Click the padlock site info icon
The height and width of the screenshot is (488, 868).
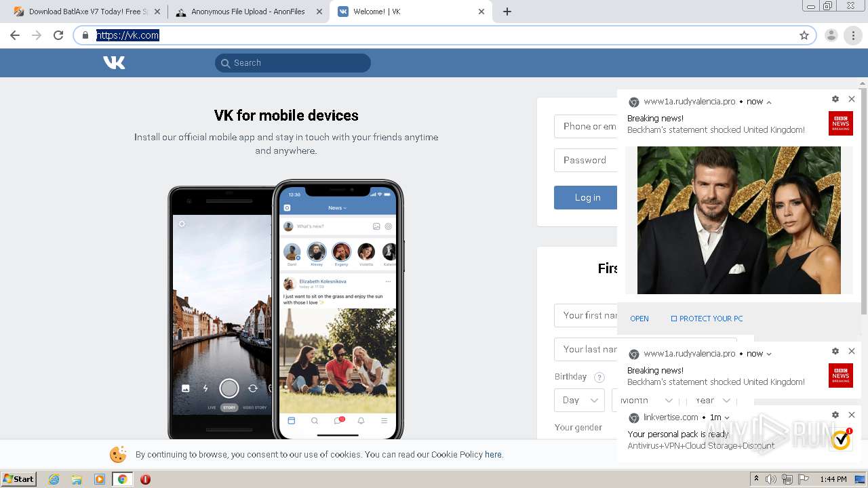(x=85, y=35)
